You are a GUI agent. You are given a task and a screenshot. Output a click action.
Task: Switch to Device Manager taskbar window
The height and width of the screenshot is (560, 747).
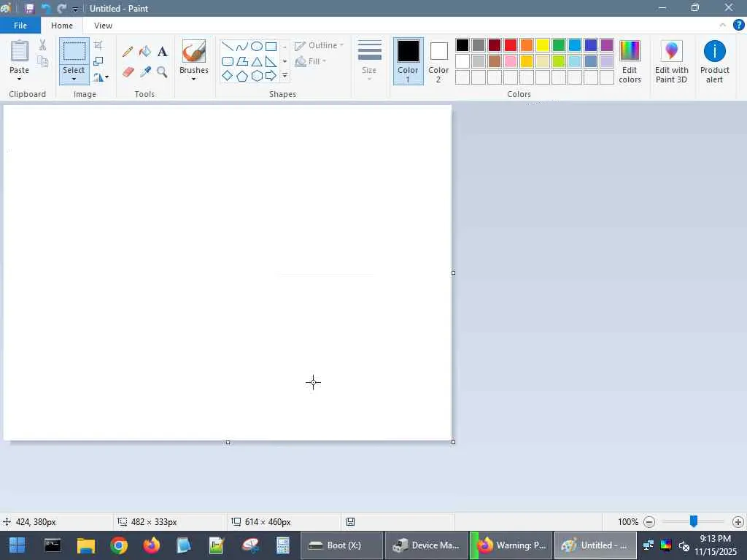(426, 545)
